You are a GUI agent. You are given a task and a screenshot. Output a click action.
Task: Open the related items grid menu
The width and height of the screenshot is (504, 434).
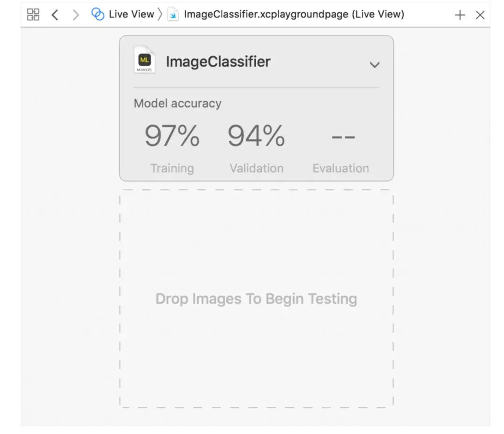[33, 14]
